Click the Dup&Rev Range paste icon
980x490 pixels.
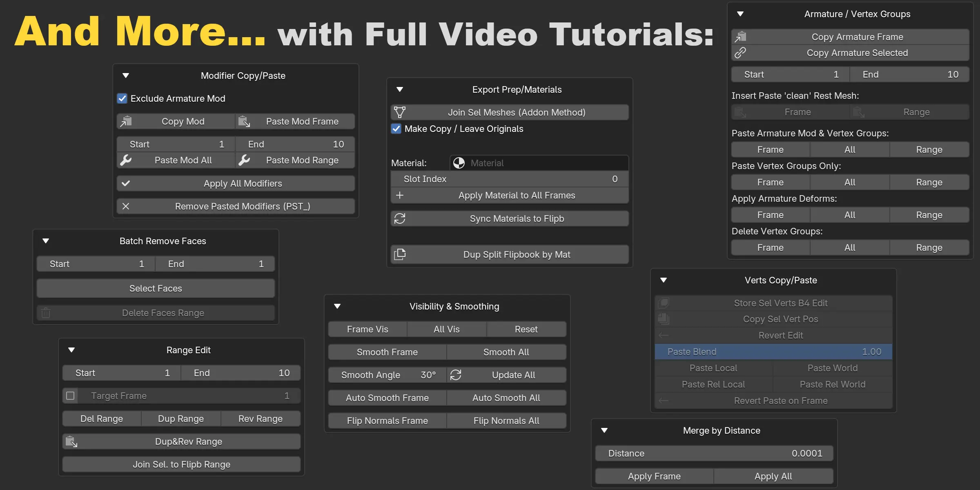[x=71, y=441]
